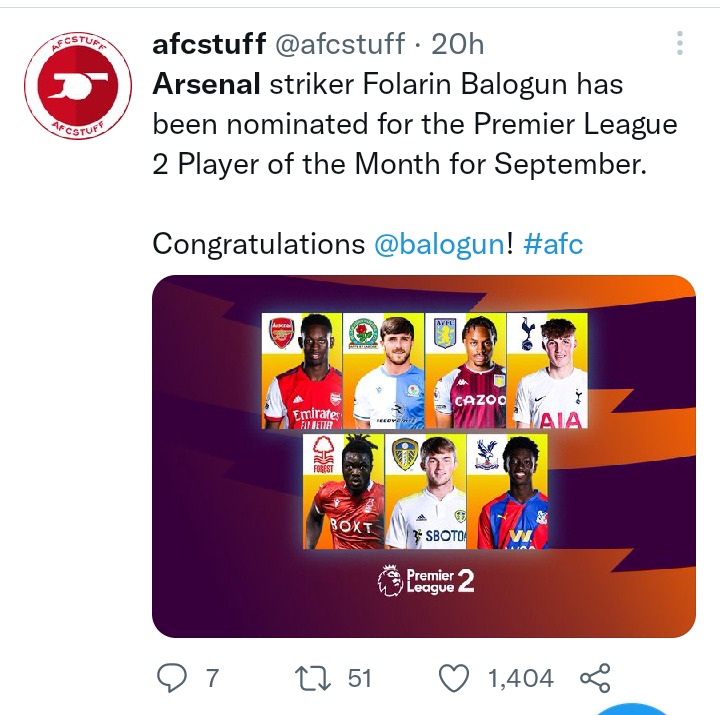
Task: Open the 20h timestamp link
Action: pos(457,45)
